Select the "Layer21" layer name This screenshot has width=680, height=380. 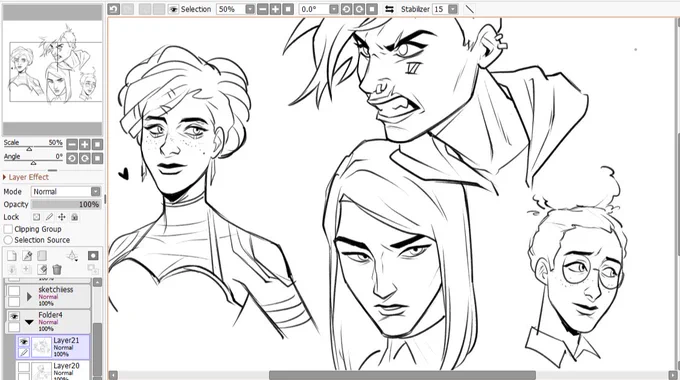[66, 341]
